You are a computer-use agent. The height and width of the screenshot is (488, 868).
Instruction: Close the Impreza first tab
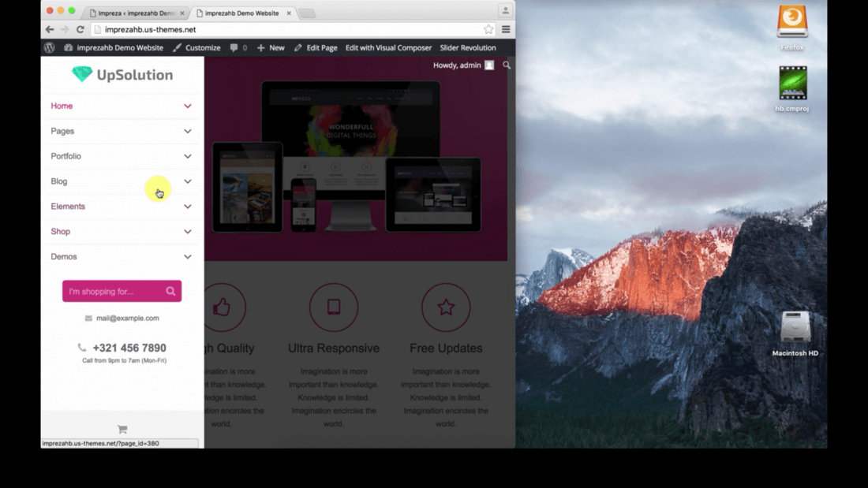pyautogui.click(x=182, y=13)
